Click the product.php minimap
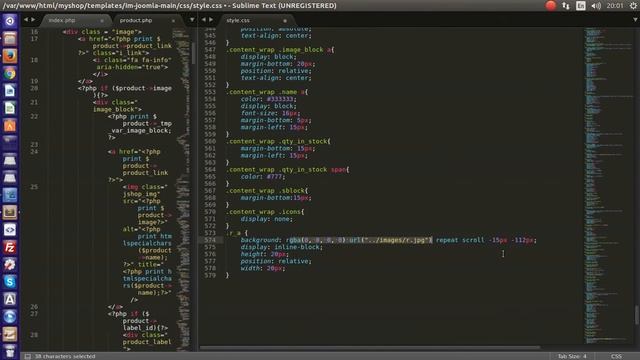The height and width of the screenshot is (360, 640). (182, 189)
